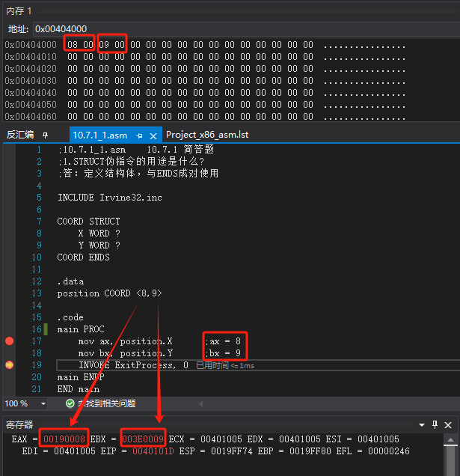Click the memory address input field

[246, 29]
